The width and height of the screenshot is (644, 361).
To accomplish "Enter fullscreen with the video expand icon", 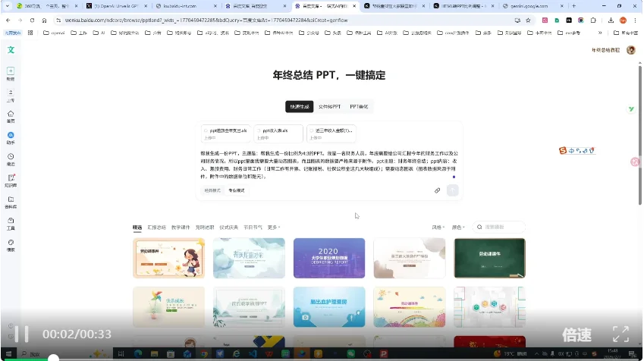I will [x=620, y=334].
